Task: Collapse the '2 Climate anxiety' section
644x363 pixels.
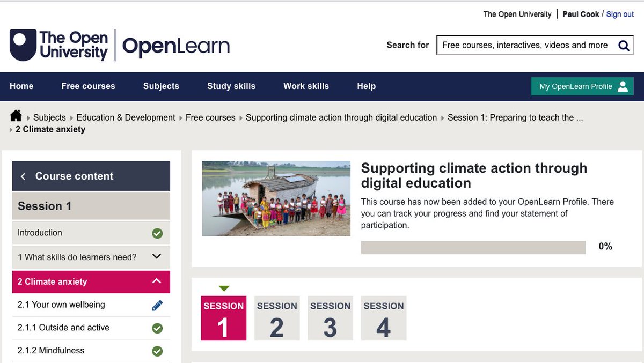Action: [156, 281]
